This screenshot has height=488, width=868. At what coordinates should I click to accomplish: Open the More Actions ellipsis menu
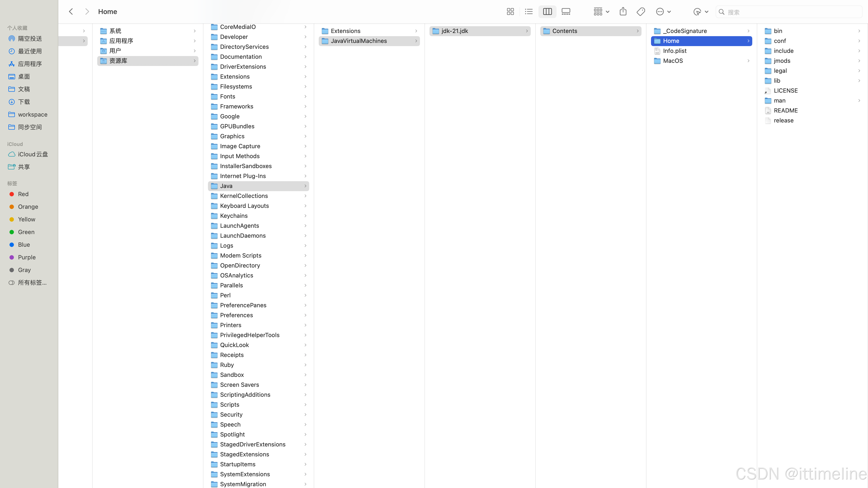[663, 12]
